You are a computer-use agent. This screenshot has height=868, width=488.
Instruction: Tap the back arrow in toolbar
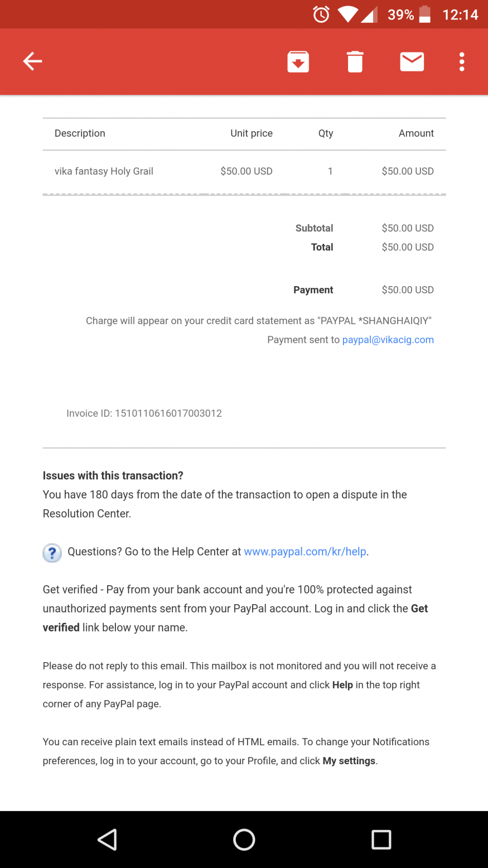(32, 61)
